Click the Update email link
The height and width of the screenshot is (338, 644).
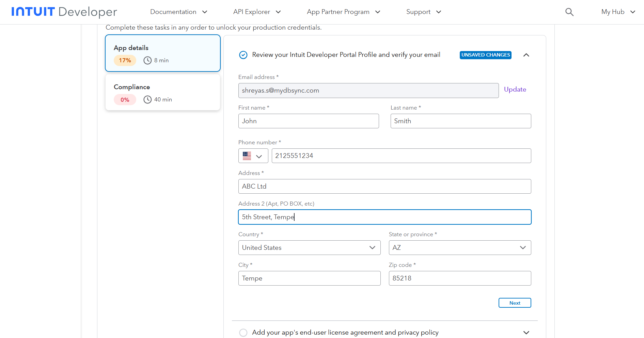click(515, 90)
